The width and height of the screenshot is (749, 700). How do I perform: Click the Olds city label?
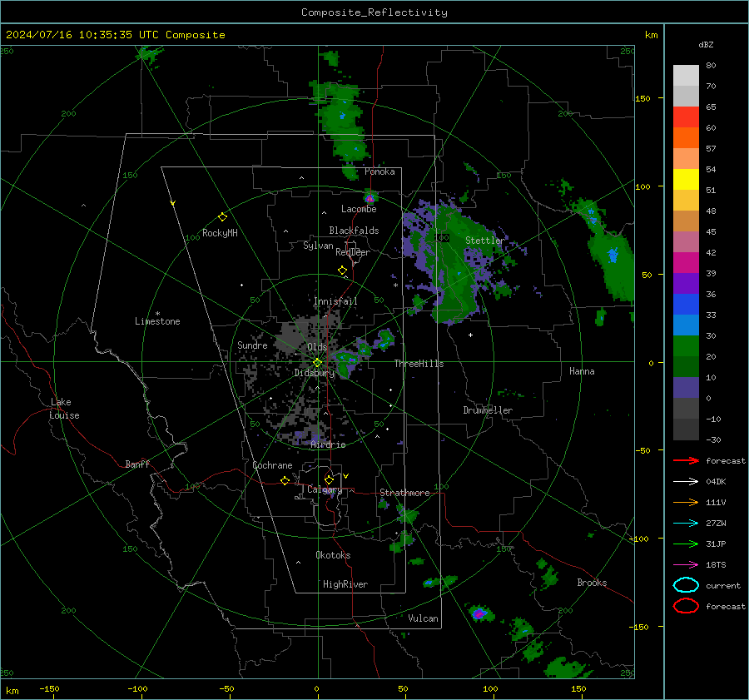(x=317, y=347)
